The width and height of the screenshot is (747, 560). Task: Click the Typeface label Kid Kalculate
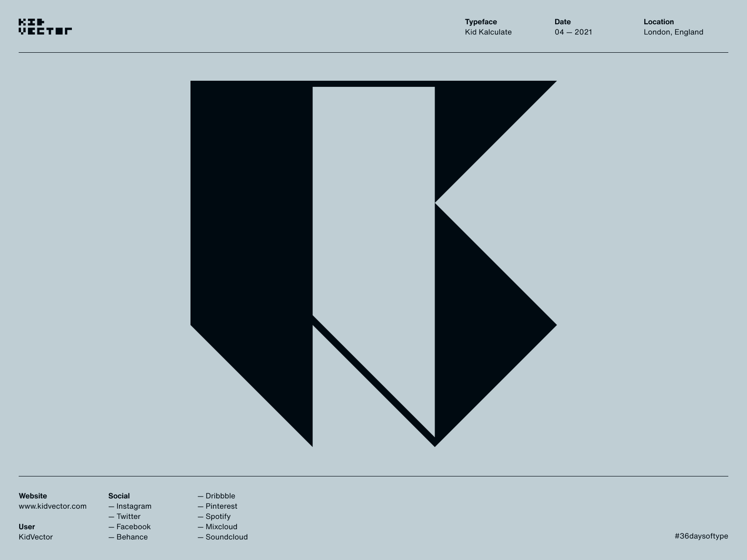pyautogui.click(x=488, y=32)
